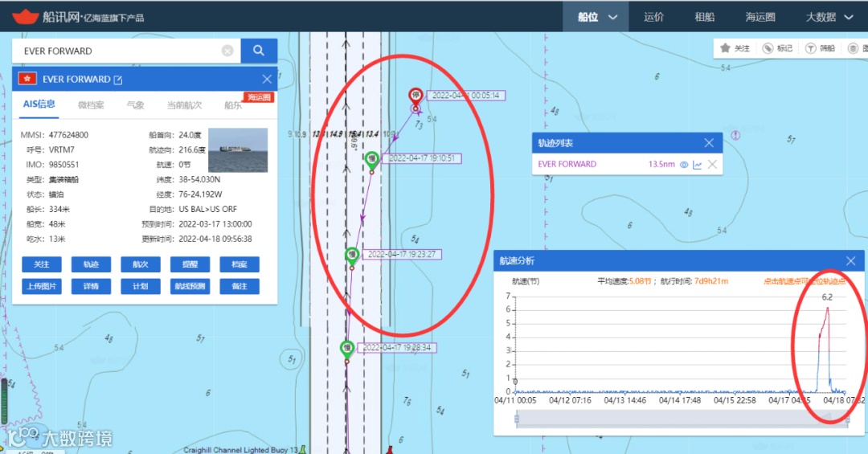Click the speed chart range slider bar
The height and width of the screenshot is (454, 868).
coord(682,419)
